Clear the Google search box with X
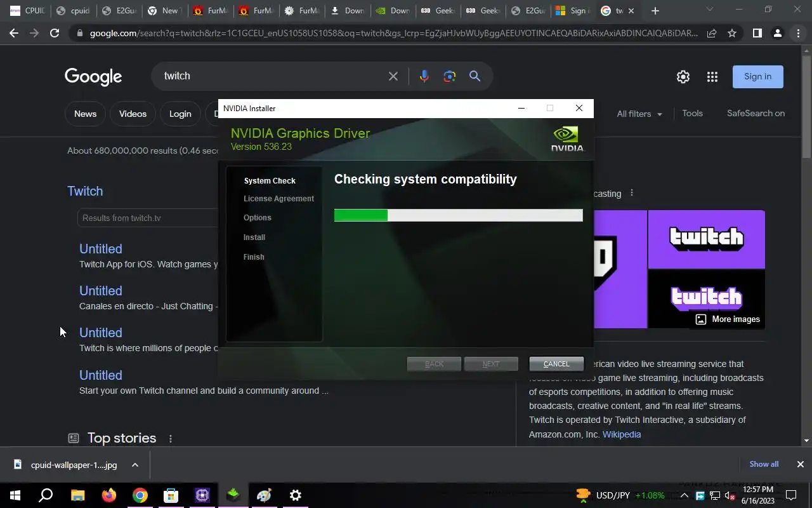This screenshot has width=812, height=508. (393, 76)
